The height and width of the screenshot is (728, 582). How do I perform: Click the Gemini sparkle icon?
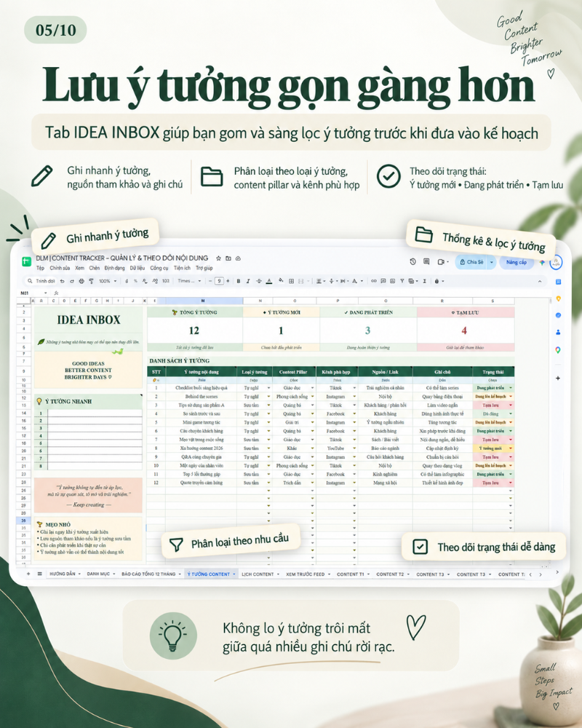click(x=541, y=262)
